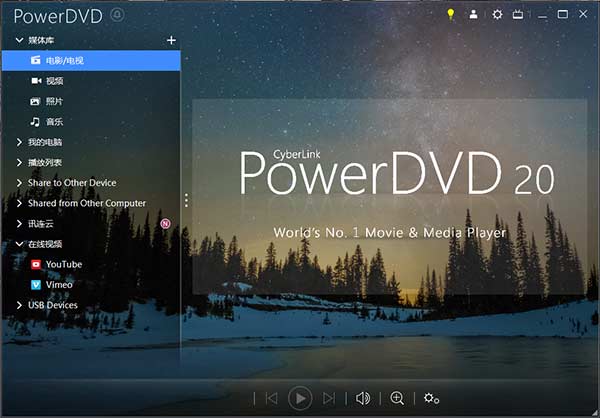Open settings gear in title bar

click(x=498, y=15)
